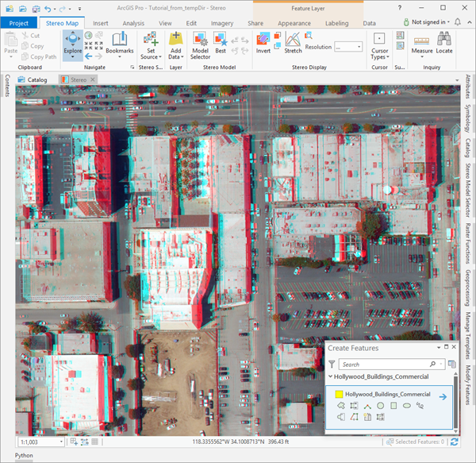Screen dimensions: 476x463
Task: Close the Stereo map tab
Action: pos(93,79)
